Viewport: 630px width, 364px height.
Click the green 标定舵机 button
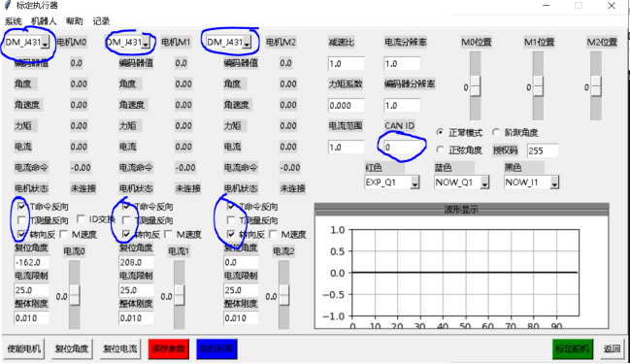(x=573, y=348)
